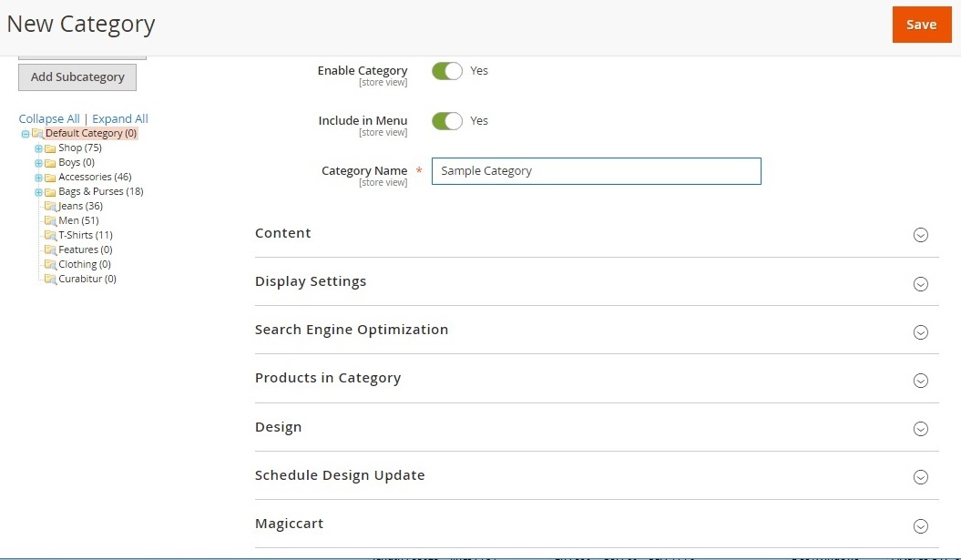Expand Content section using chevron icon
This screenshot has width=961, height=560.
point(920,235)
